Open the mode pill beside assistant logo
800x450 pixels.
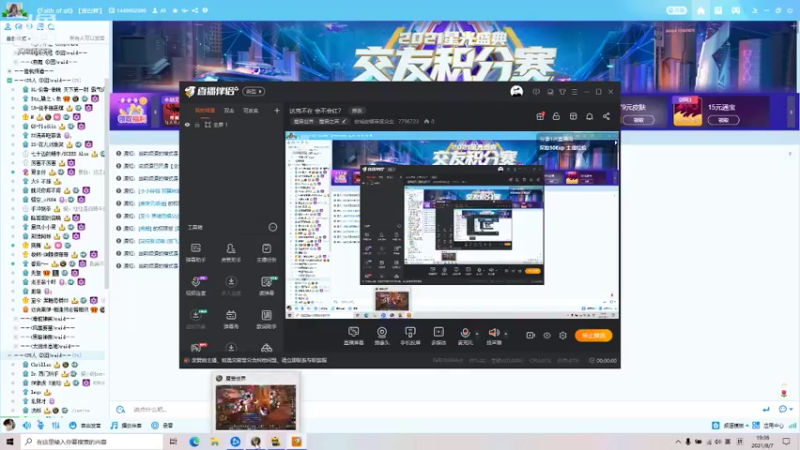coord(254,92)
